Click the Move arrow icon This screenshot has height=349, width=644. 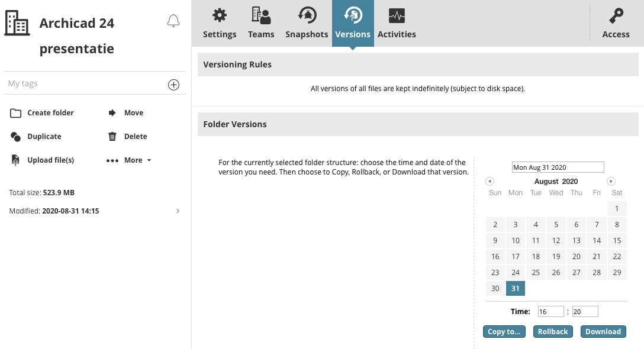tap(112, 113)
